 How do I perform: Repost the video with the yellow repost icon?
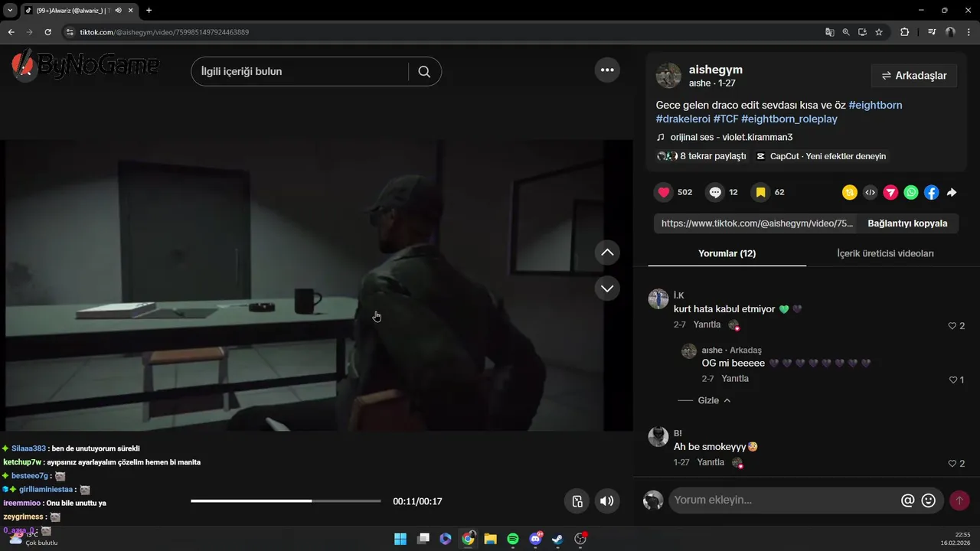(x=849, y=193)
